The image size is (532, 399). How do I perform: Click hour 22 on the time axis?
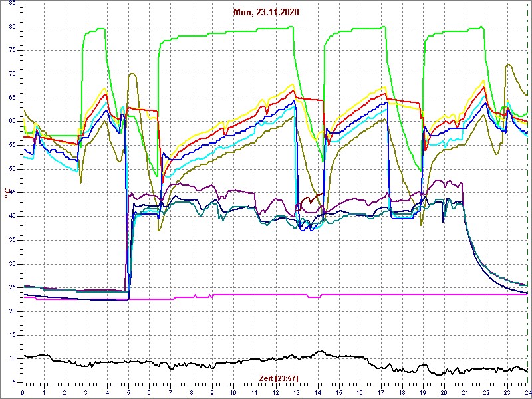[485, 392]
